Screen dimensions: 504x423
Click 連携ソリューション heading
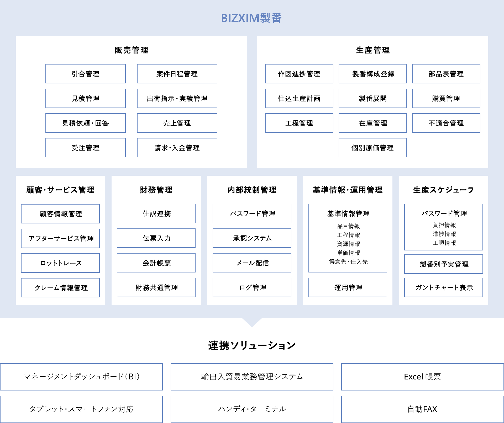[252, 345]
